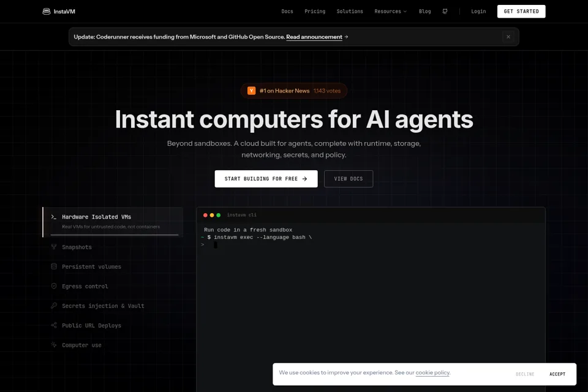Open the cookie policy link
The width and height of the screenshot is (588, 392).
432,372
